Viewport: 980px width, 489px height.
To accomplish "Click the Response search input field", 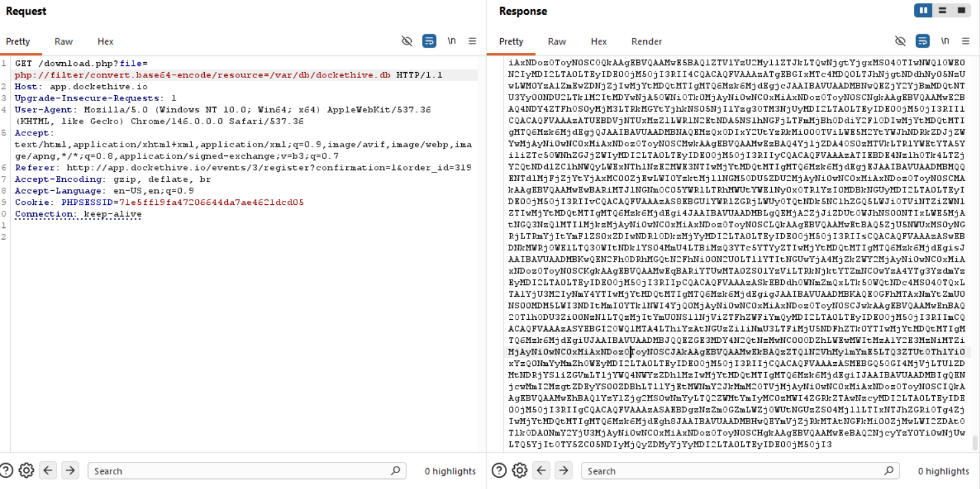I will click(734, 470).
